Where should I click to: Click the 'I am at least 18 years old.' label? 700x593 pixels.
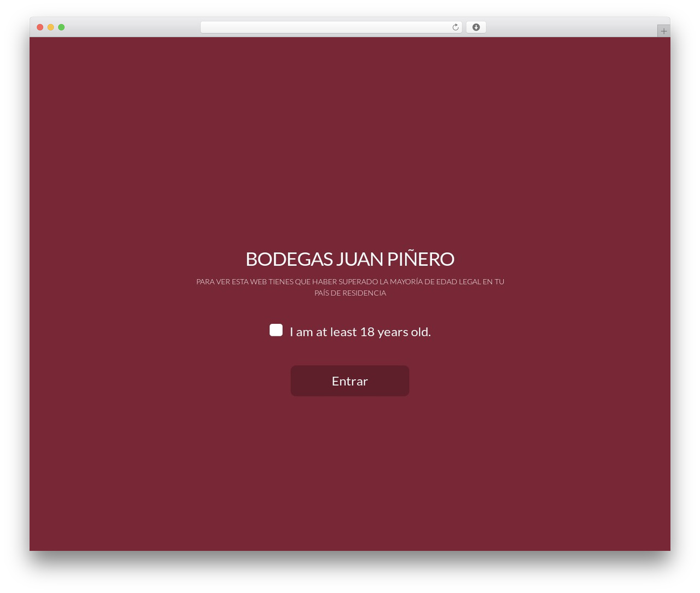point(360,332)
